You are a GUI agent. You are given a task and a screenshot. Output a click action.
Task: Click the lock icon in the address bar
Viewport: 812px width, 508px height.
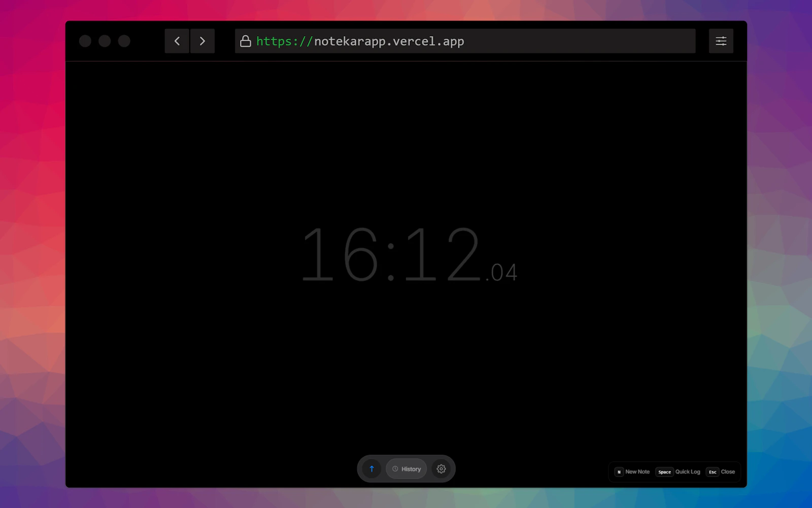246,41
